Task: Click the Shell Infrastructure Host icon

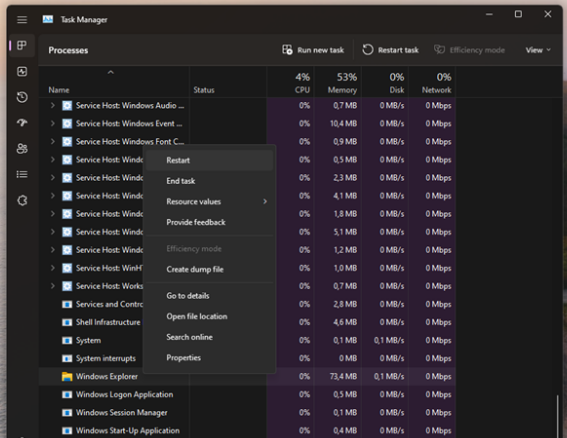Action: pos(67,322)
